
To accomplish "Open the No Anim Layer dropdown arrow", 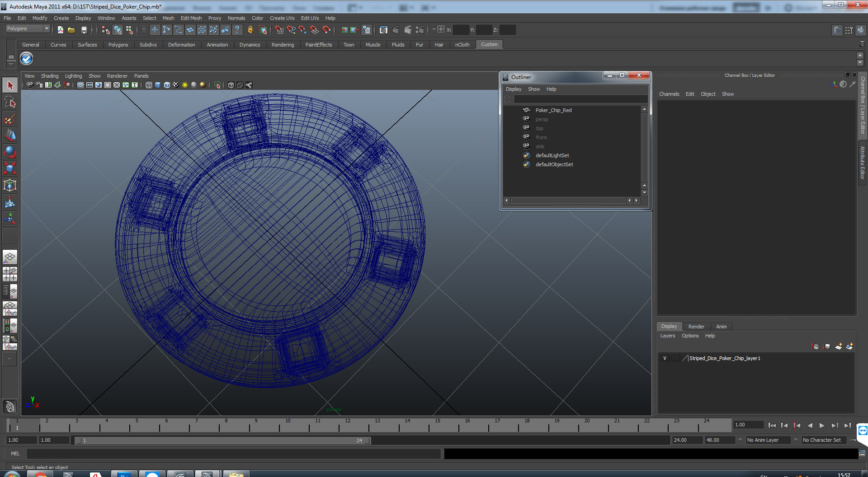I will [x=740, y=440].
